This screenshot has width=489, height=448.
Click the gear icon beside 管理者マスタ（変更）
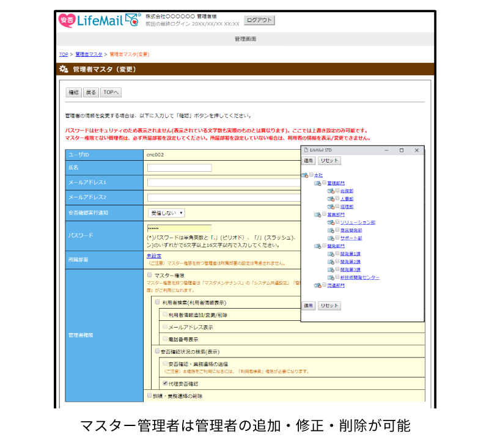pos(61,69)
